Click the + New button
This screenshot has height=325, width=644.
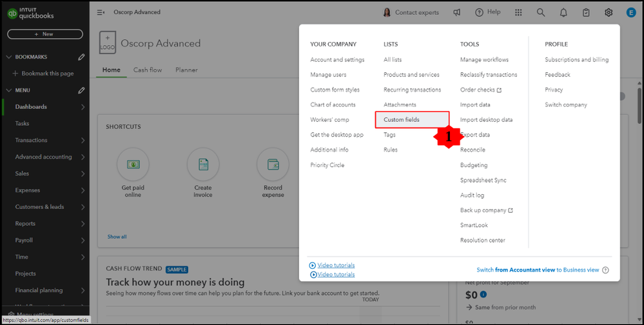pos(45,34)
